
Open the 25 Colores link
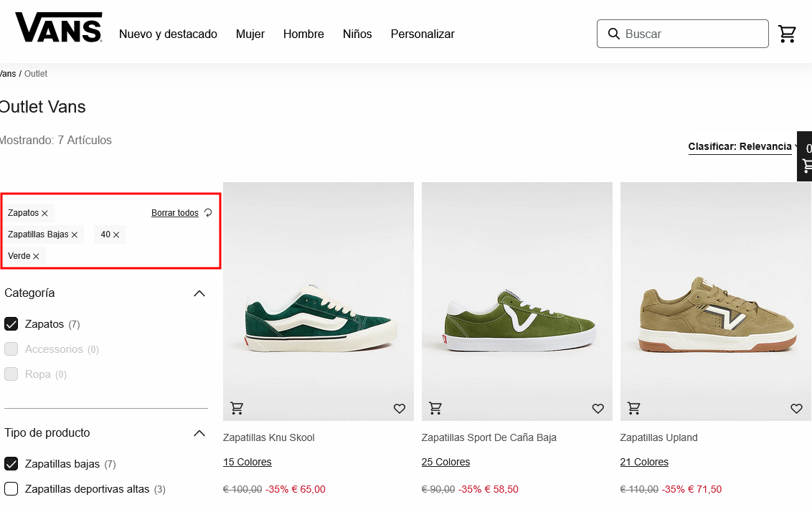[x=445, y=462]
